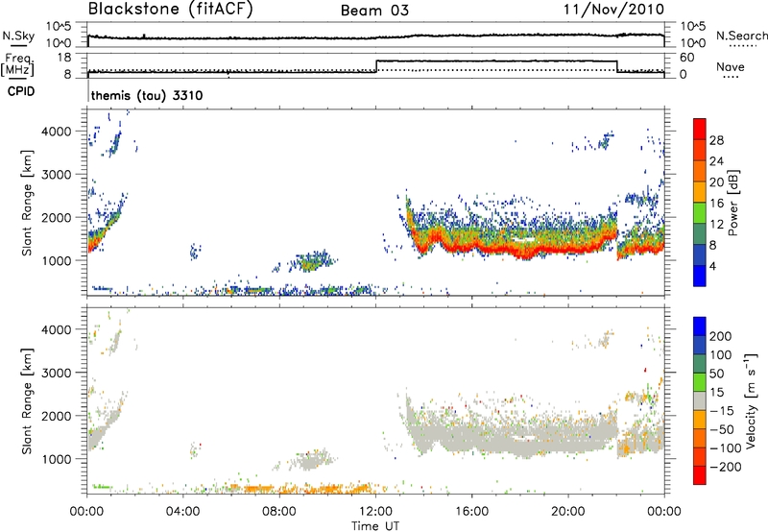Click the blue bottom of power colorbar
768x532 pixels.
coord(700,276)
